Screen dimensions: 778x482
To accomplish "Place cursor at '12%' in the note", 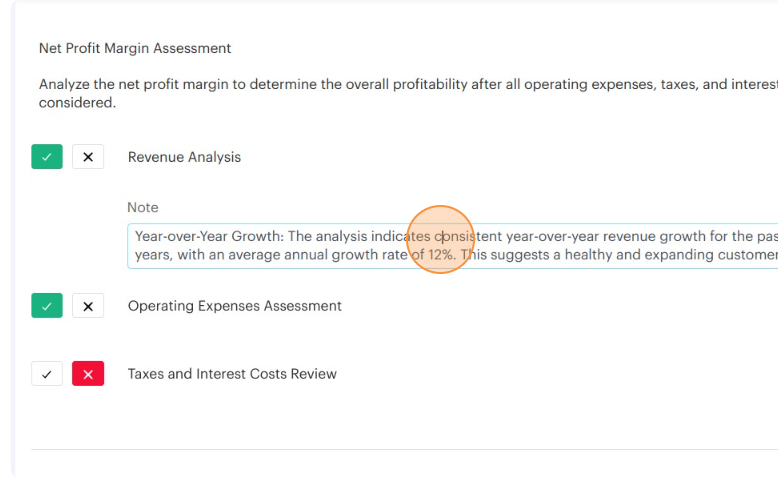I will tap(442, 255).
